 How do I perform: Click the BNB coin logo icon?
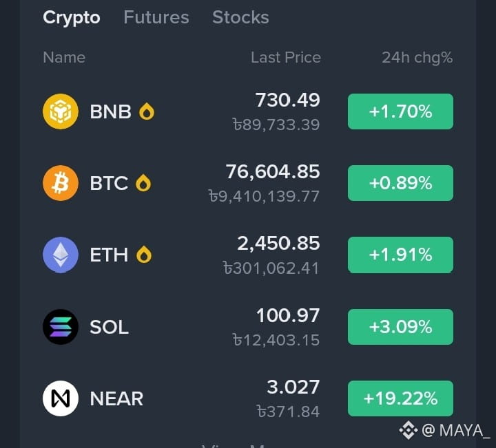[61, 111]
